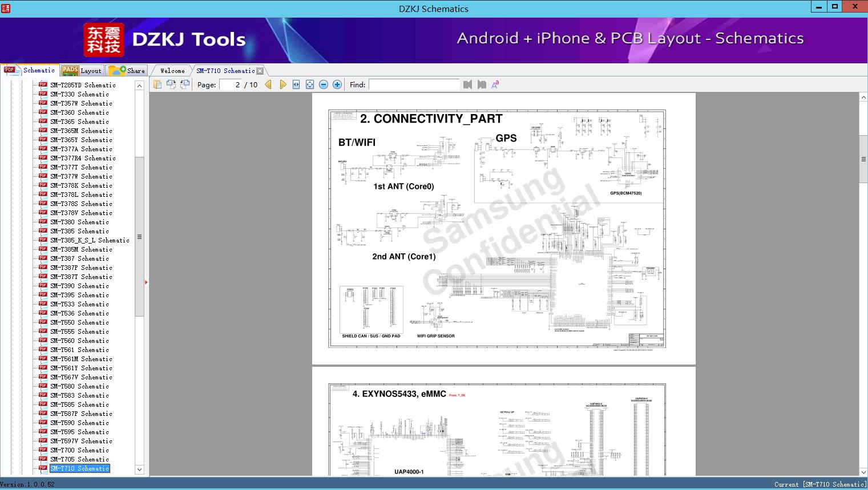Viewport: 868px width, 490px height.
Task: Select the highlighted SM-T710 Schematic entry
Action: (x=79, y=468)
